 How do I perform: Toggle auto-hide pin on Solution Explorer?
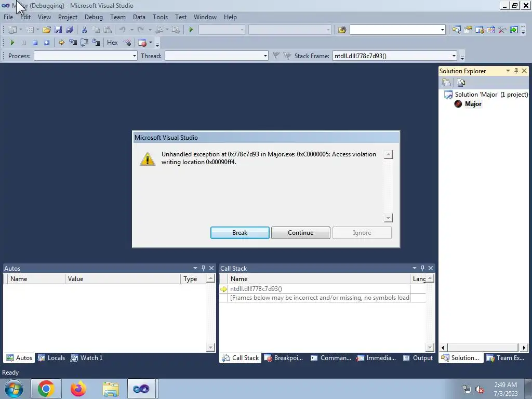pyautogui.click(x=516, y=71)
